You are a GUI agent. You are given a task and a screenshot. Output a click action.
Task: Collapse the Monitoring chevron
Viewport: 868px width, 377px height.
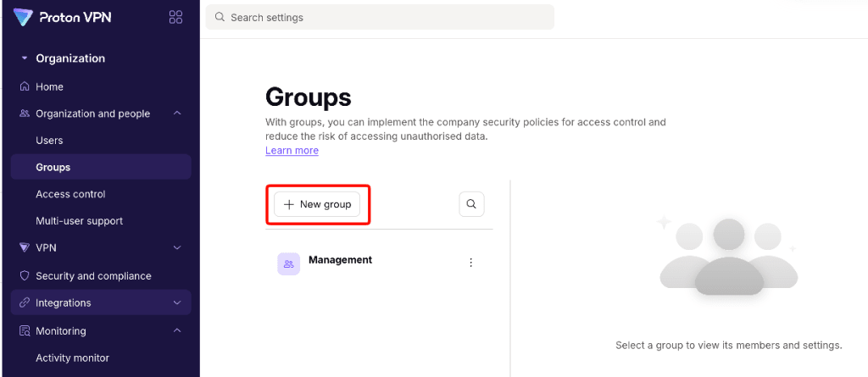pyautogui.click(x=177, y=331)
